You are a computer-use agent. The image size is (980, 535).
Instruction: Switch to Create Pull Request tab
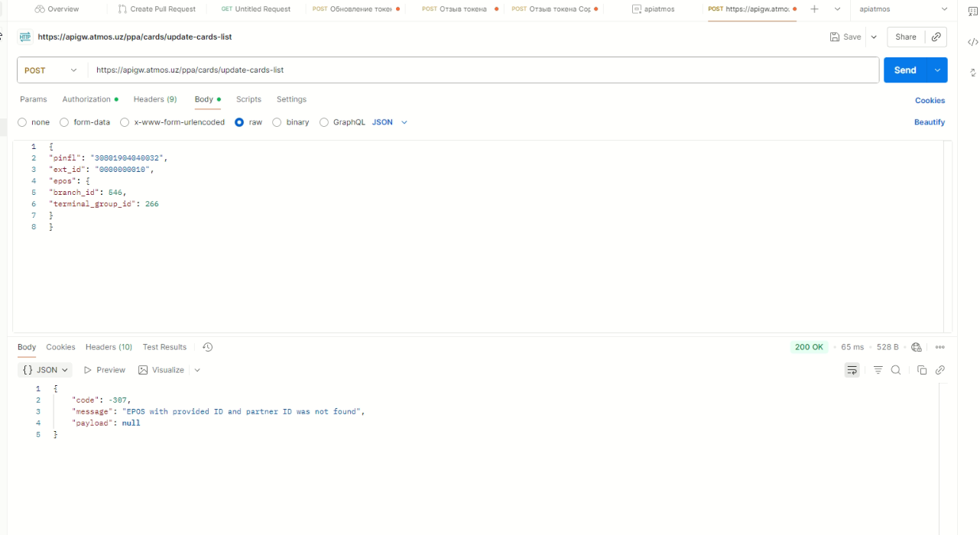click(157, 9)
